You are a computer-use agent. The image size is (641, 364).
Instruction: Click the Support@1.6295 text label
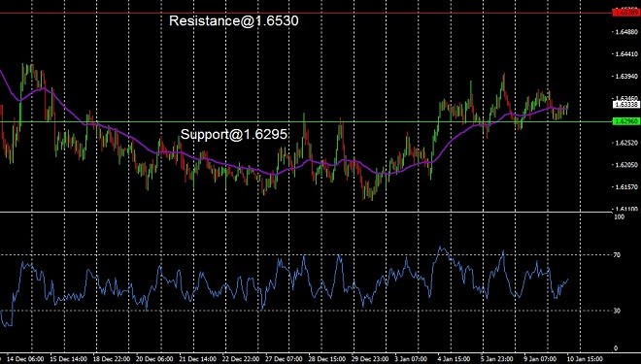[234, 134]
